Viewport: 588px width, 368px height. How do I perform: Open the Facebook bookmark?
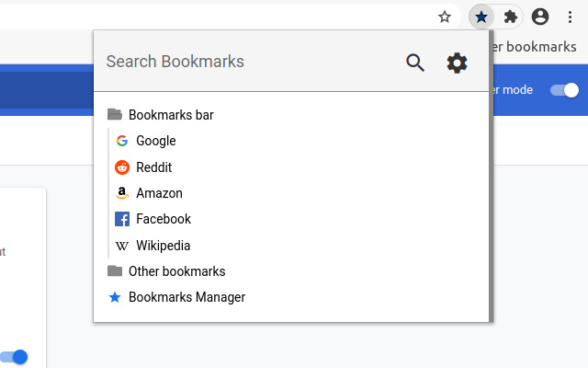click(x=164, y=219)
